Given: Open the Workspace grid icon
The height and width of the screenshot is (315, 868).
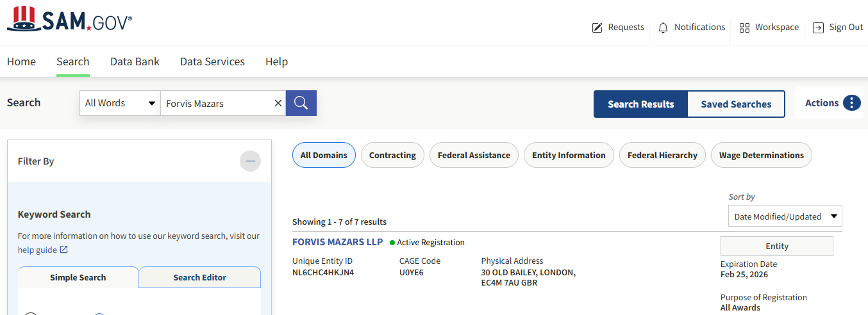Looking at the screenshot, I should (x=744, y=28).
